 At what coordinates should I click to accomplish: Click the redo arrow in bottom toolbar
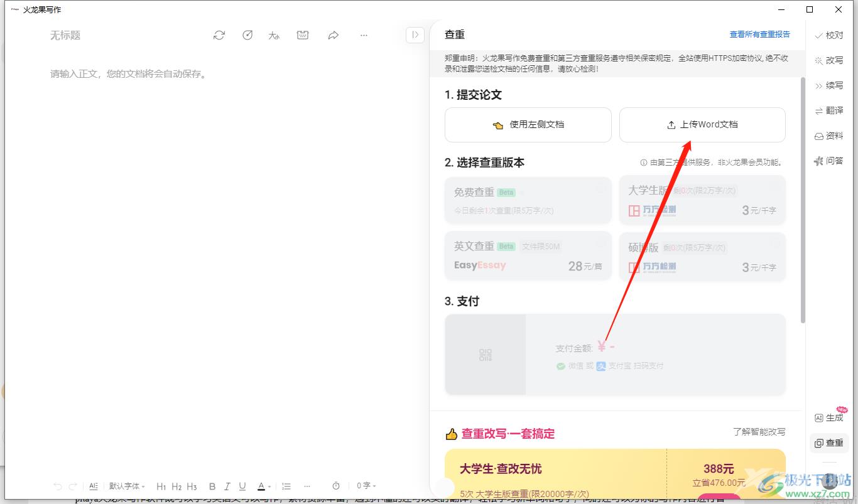(73, 486)
